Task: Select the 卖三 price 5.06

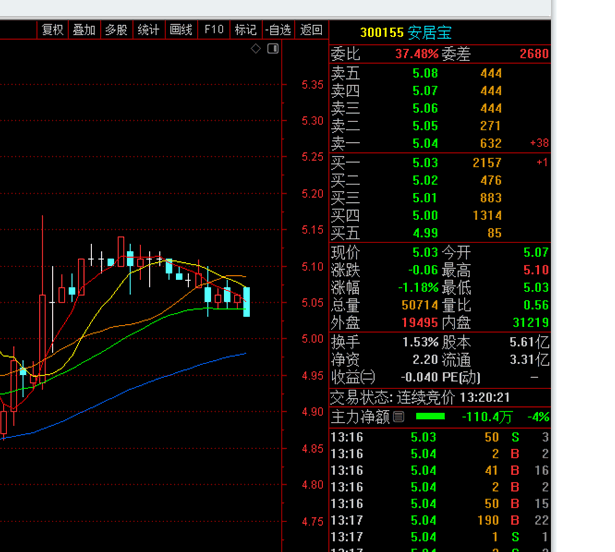Action: [x=425, y=109]
